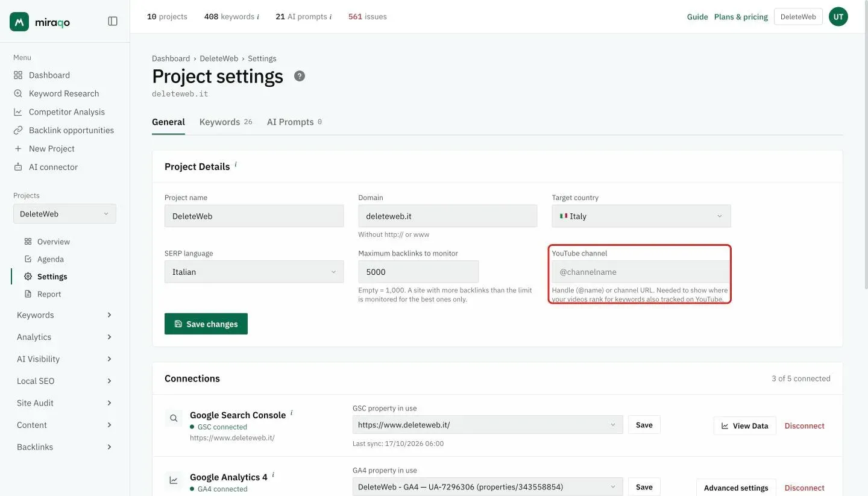Viewport: 868px width, 496px height.
Task: Click the Keyword Research magnifier icon
Action: (18, 93)
